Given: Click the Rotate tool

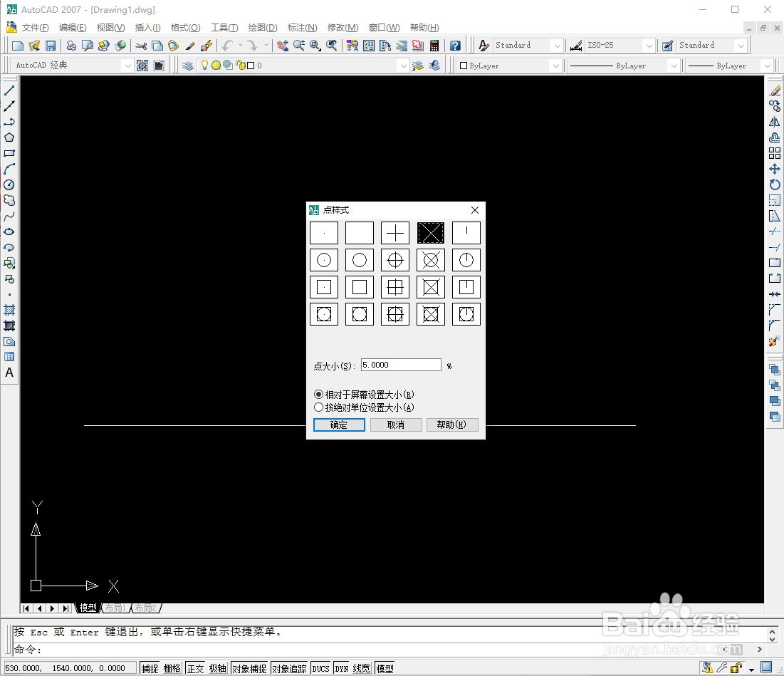Looking at the screenshot, I should [775, 184].
